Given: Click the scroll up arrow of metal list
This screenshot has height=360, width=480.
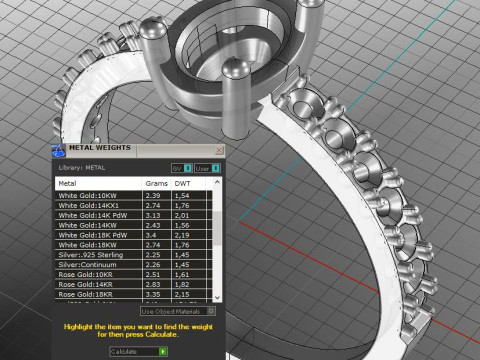Looking at the screenshot, I should pyautogui.click(x=217, y=182).
